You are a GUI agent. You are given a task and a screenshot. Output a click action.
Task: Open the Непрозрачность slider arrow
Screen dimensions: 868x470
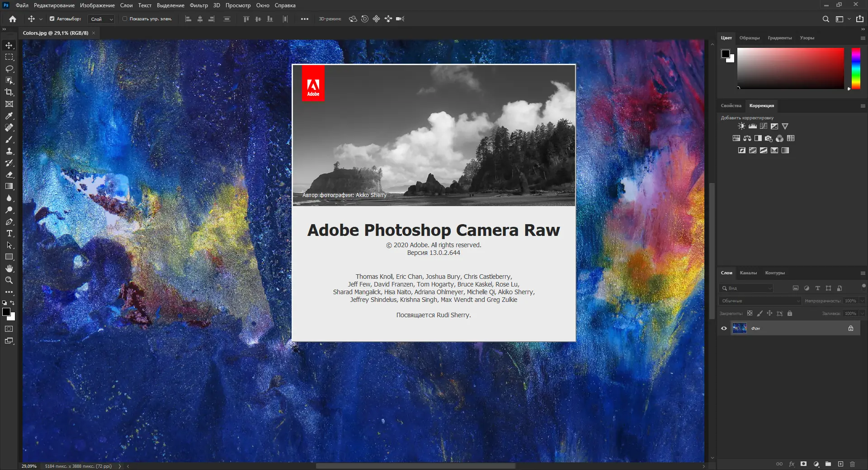click(x=862, y=301)
